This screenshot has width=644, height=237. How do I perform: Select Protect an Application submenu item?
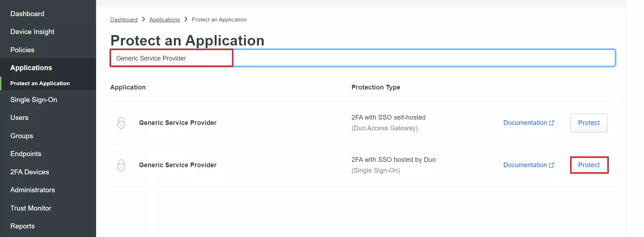point(40,83)
